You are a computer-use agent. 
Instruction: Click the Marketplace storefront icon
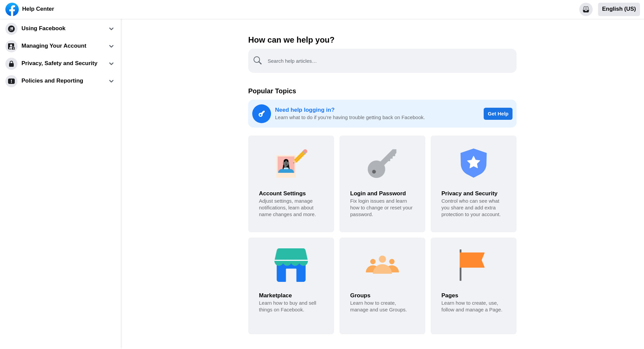(291, 265)
